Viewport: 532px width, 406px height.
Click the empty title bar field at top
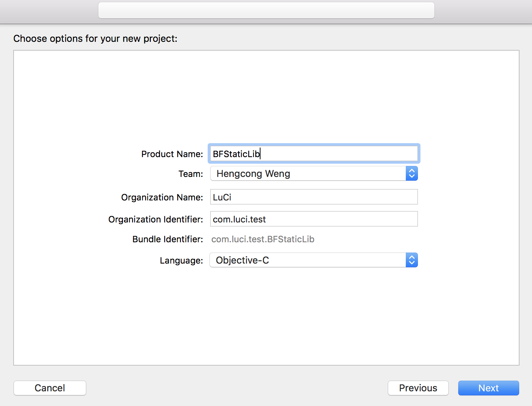(266, 10)
